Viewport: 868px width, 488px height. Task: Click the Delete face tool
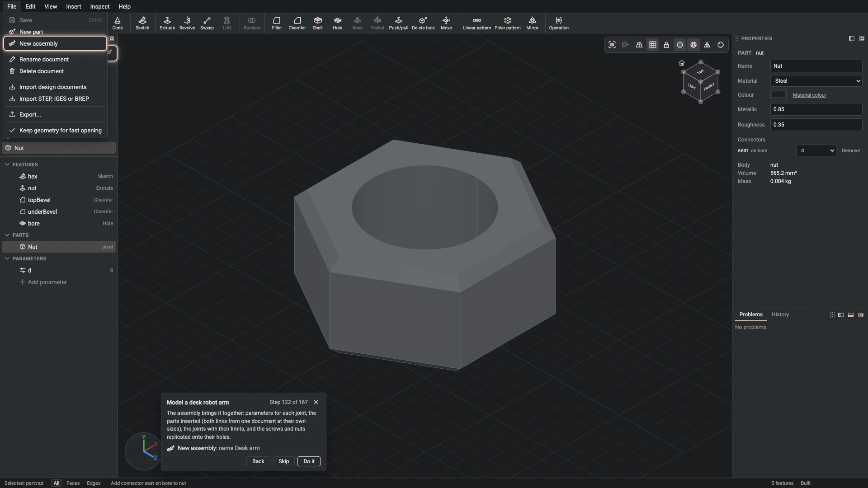(423, 23)
